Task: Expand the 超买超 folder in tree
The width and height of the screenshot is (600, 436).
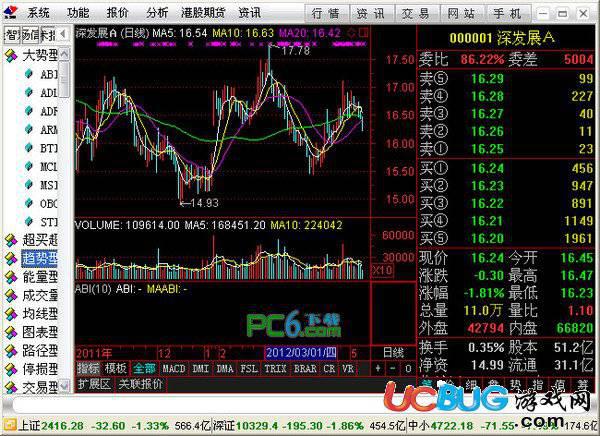Action: (11, 240)
